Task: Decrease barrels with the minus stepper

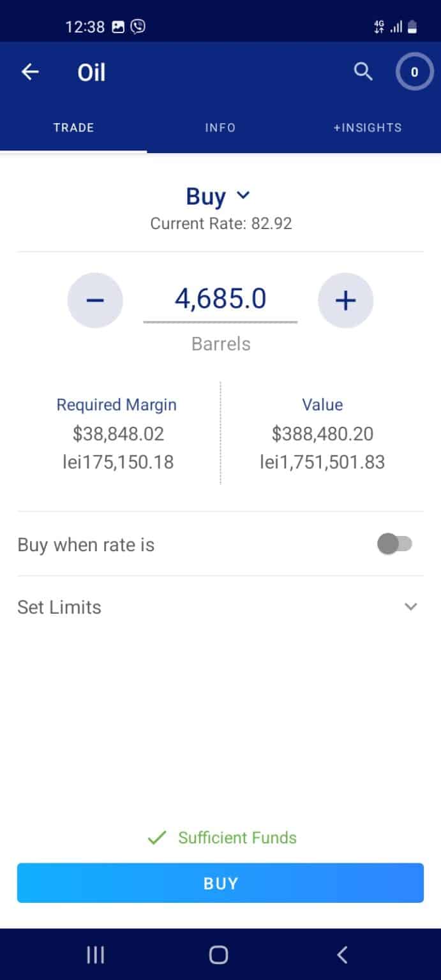Action: [x=95, y=300]
